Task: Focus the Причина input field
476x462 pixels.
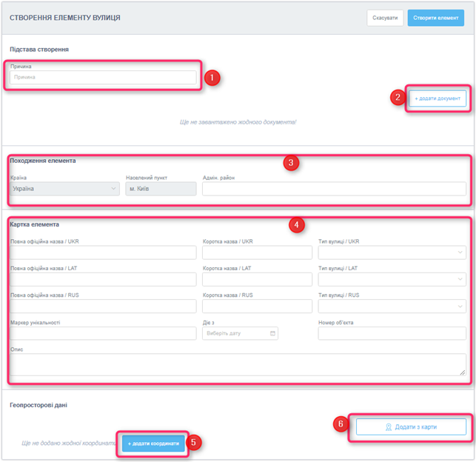Action: click(103, 77)
